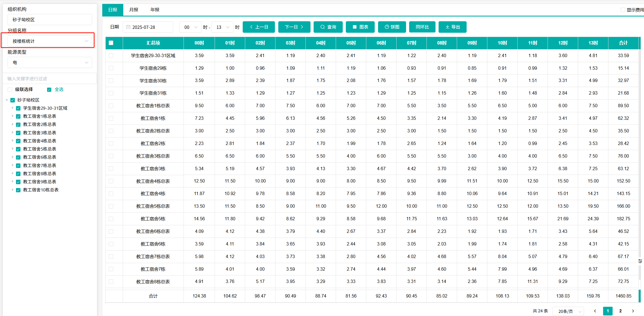Open the 按楼栋统计 group dropdown

point(50,41)
